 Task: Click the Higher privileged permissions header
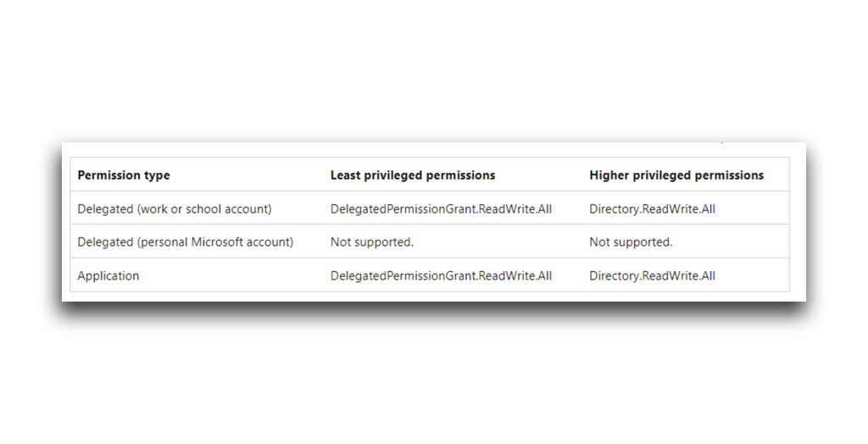click(676, 175)
